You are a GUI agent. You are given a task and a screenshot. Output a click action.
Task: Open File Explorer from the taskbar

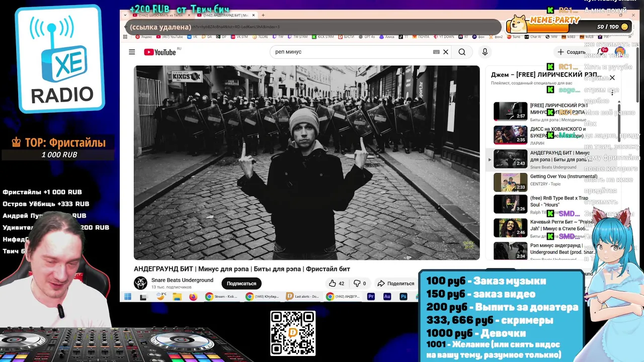[x=177, y=297]
